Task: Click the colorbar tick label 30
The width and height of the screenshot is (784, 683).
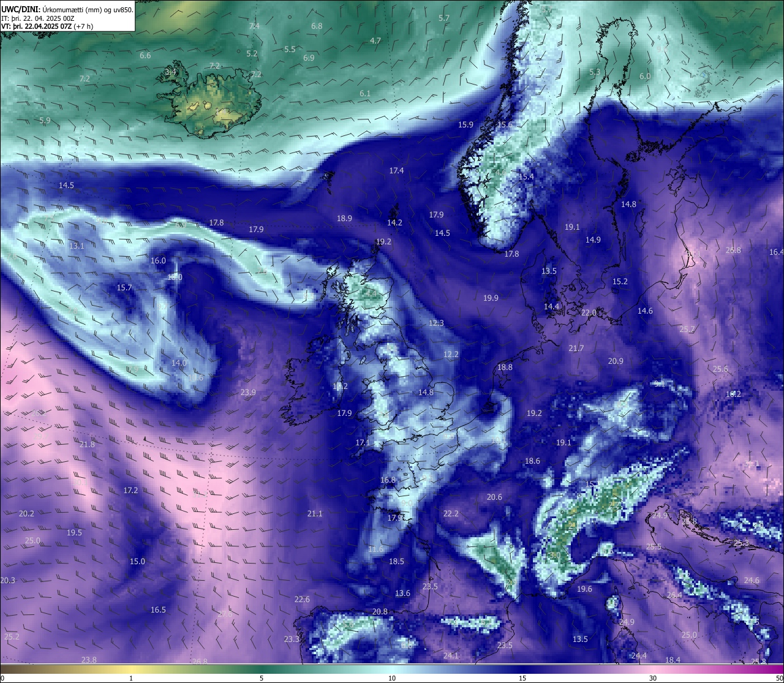Action: click(x=653, y=678)
